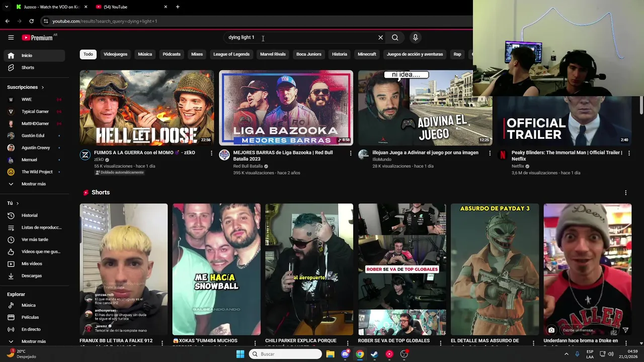Open options menu for Hell Let Loose video
The image size is (644, 362).
211,153
